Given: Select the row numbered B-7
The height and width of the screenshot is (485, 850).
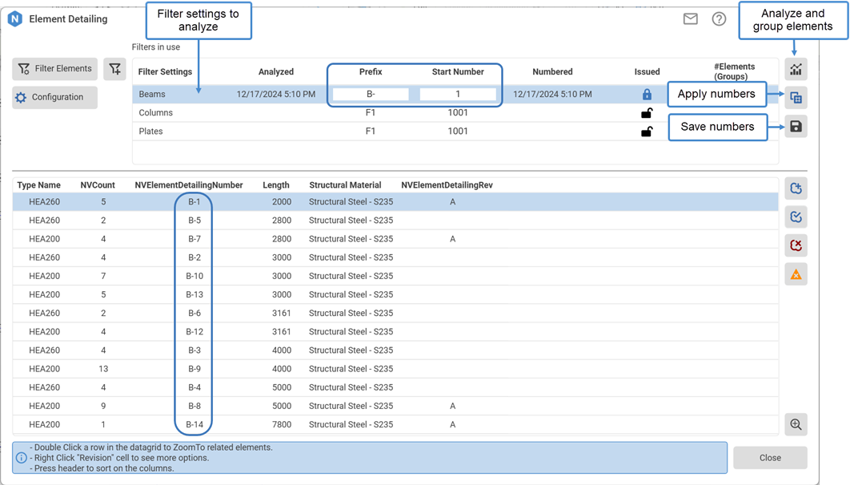Looking at the screenshot, I should click(x=396, y=239).
